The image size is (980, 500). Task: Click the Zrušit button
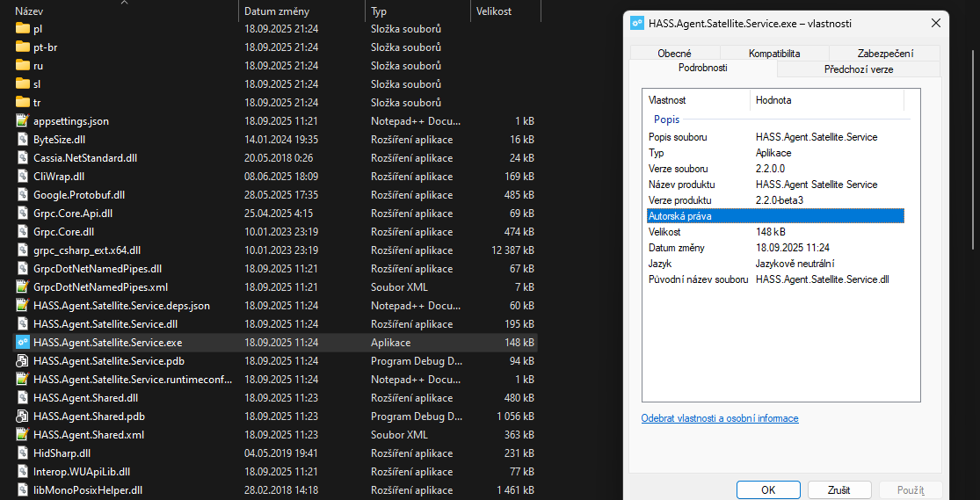839,490
